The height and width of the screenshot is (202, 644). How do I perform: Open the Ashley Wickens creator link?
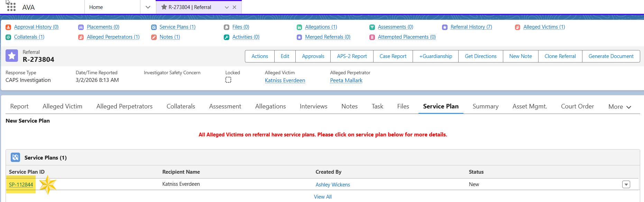333,185
